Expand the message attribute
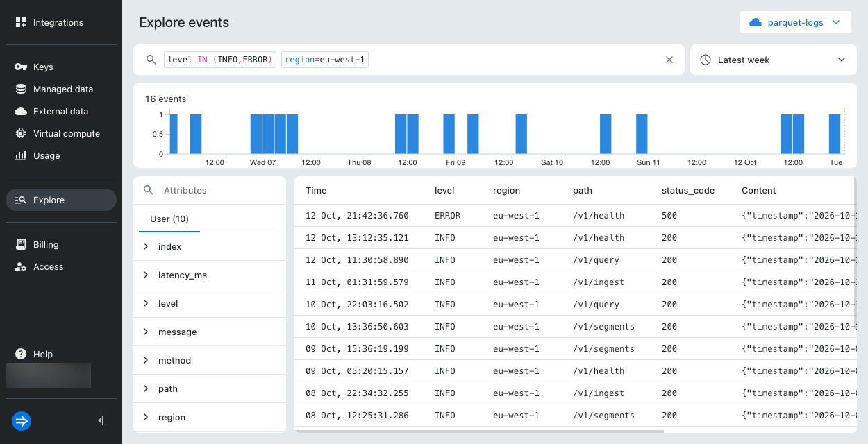The height and width of the screenshot is (444, 868). (146, 332)
